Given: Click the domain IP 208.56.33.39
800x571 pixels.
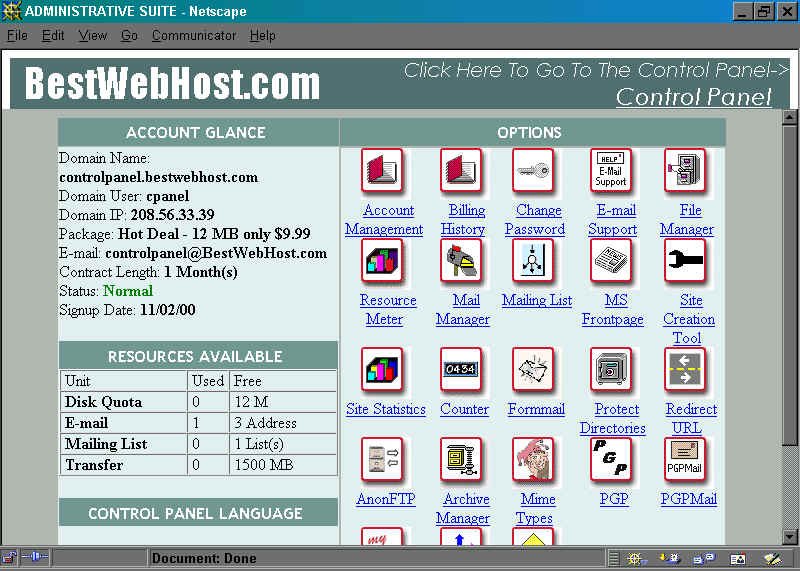Looking at the screenshot, I should click(x=172, y=215).
